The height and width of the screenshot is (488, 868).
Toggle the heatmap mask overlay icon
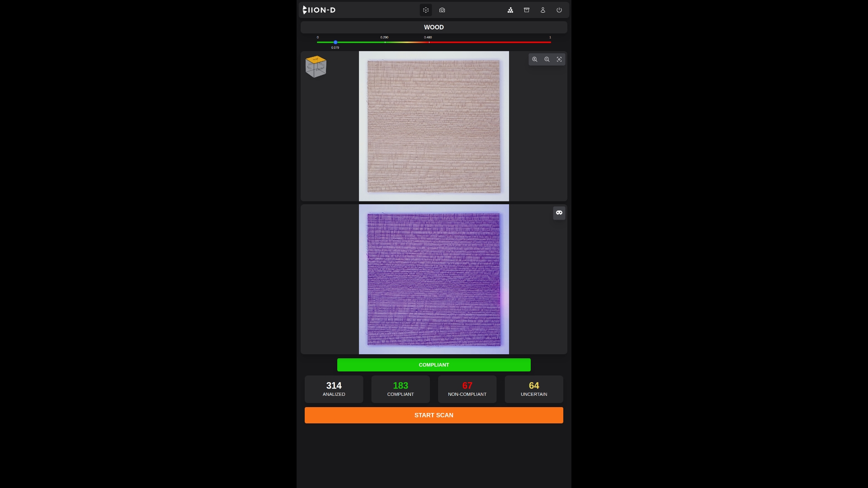tap(559, 213)
